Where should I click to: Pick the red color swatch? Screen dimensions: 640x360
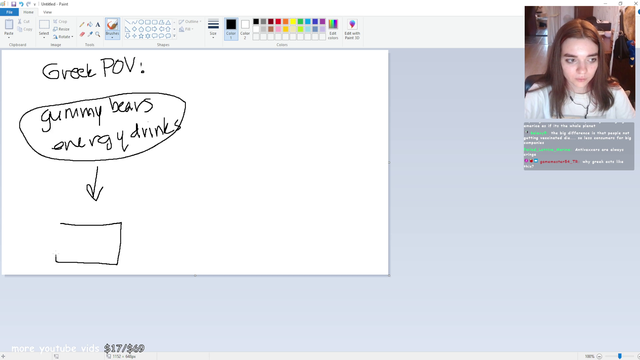click(x=278, y=22)
